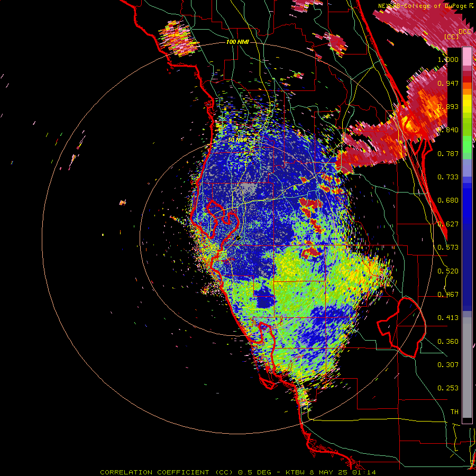Screen dimensions: 476x476
Task: Select the 1.000 scale value
Action: (x=448, y=59)
